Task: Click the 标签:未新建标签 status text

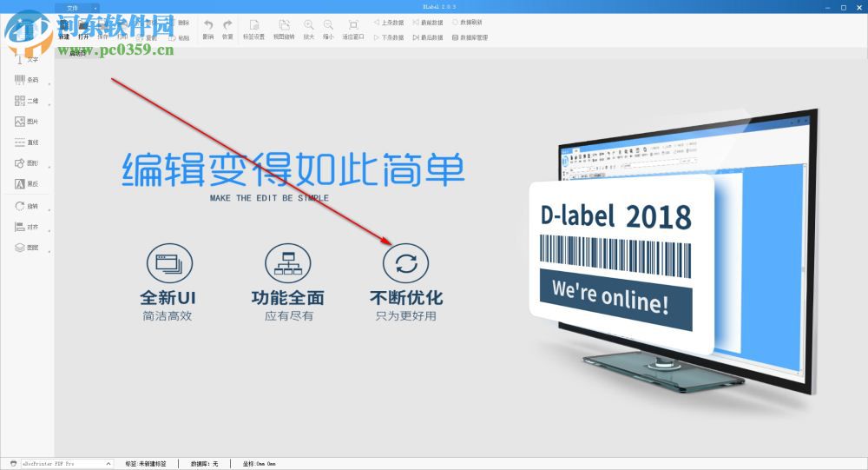Action: (x=146, y=463)
